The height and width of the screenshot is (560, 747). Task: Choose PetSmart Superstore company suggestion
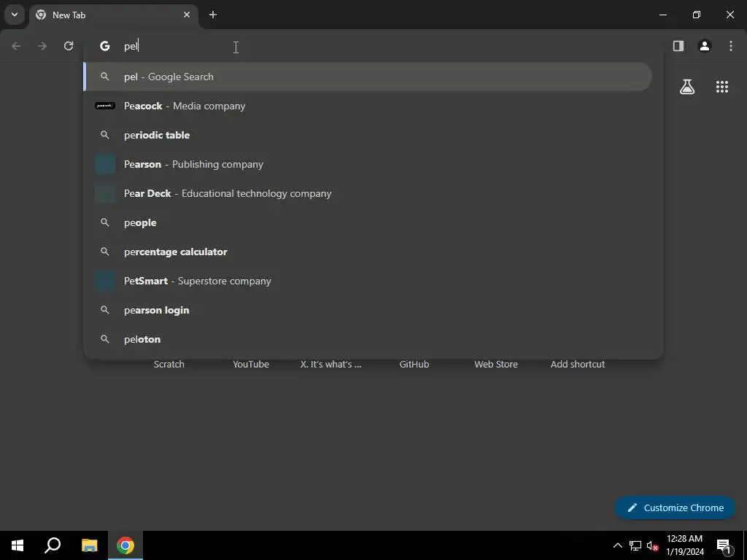coord(368,281)
